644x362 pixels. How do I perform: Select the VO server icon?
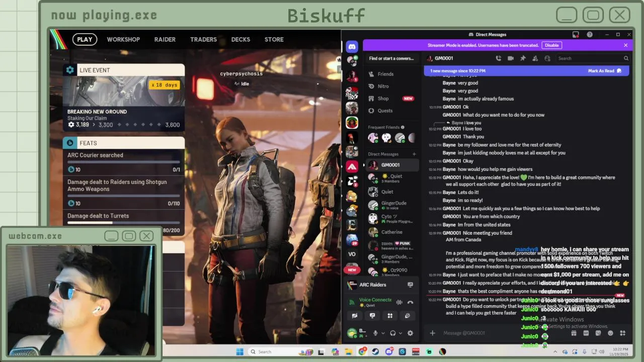pyautogui.click(x=352, y=254)
